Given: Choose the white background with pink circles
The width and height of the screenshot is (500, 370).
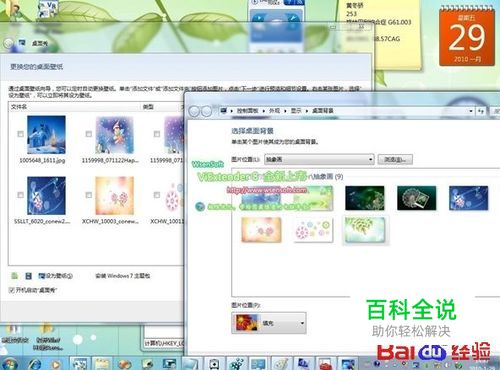Looking at the screenshot, I should (x=313, y=230).
